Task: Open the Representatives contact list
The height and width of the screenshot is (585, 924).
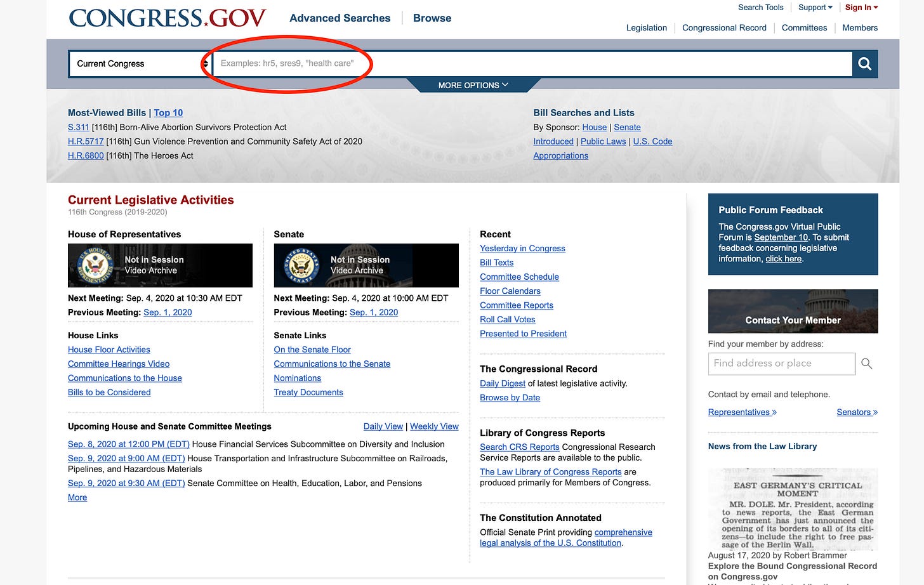Action: pos(742,412)
